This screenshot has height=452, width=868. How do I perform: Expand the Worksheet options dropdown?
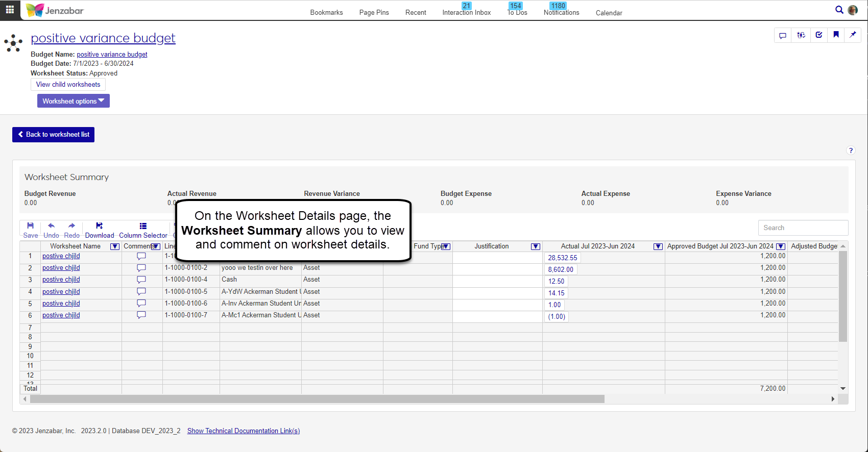tap(74, 101)
